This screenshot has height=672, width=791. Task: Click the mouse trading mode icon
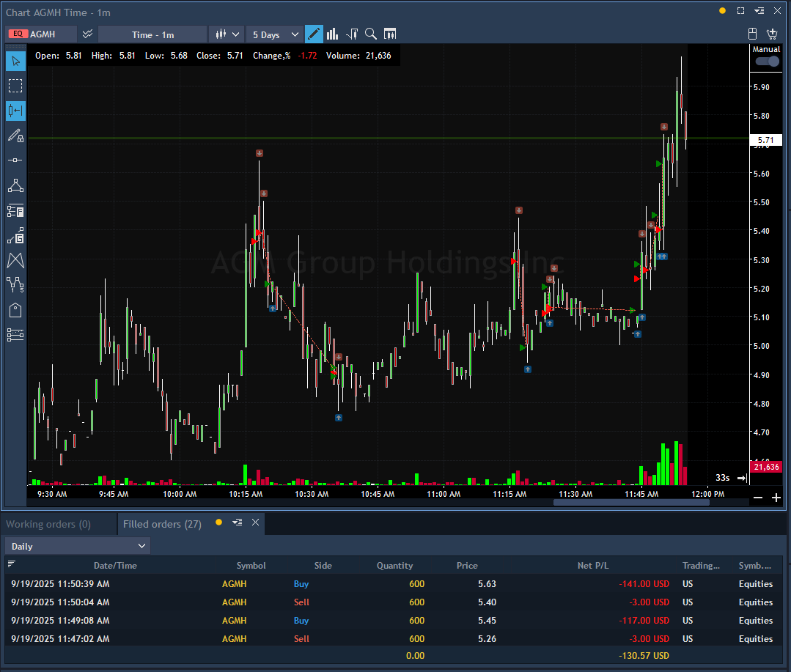coord(752,34)
